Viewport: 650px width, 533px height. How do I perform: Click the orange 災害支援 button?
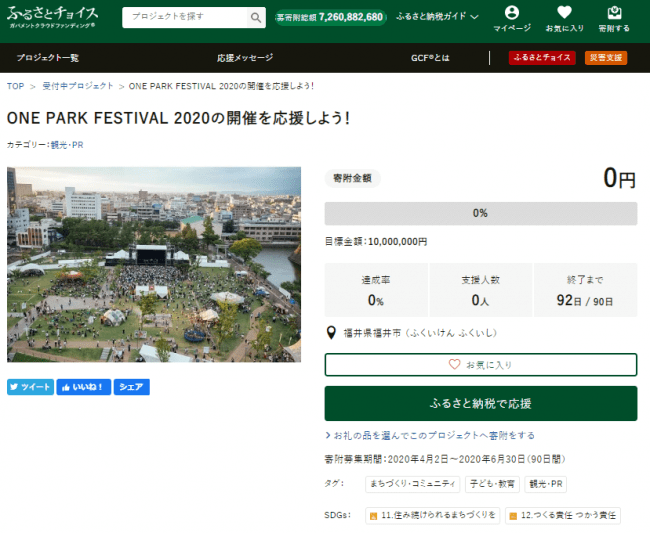pyautogui.click(x=606, y=58)
